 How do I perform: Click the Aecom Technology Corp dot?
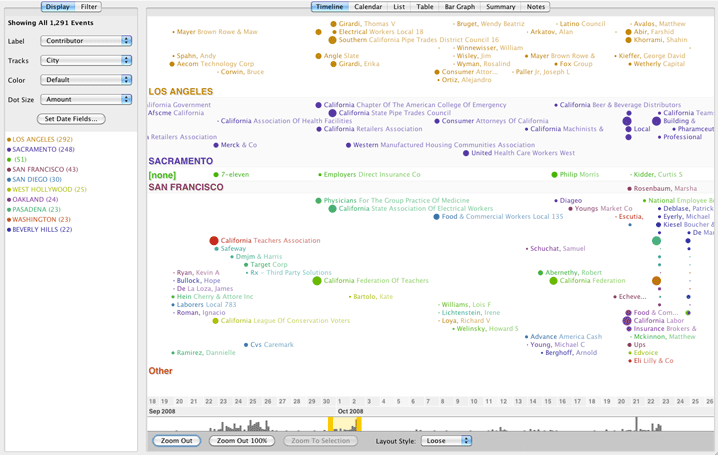pos(172,64)
